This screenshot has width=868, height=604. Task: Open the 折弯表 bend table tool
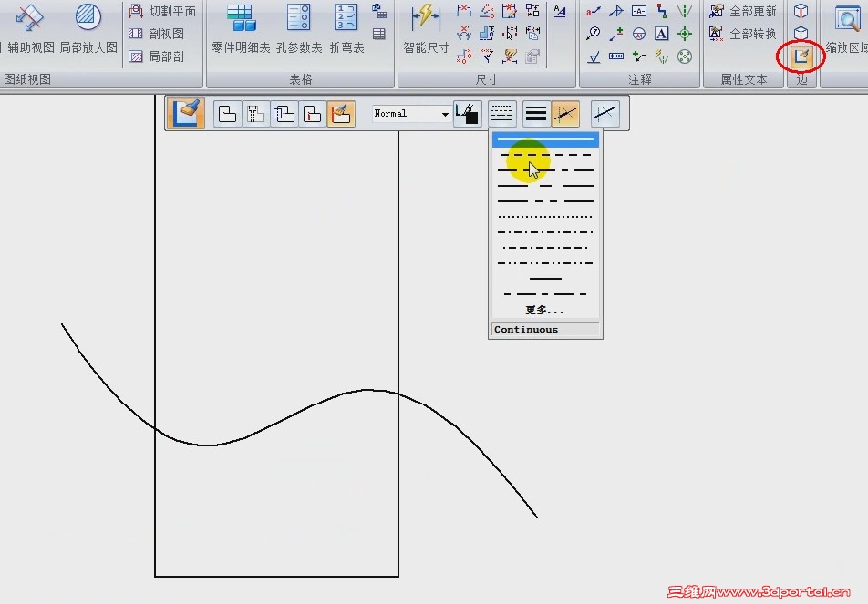(346, 29)
